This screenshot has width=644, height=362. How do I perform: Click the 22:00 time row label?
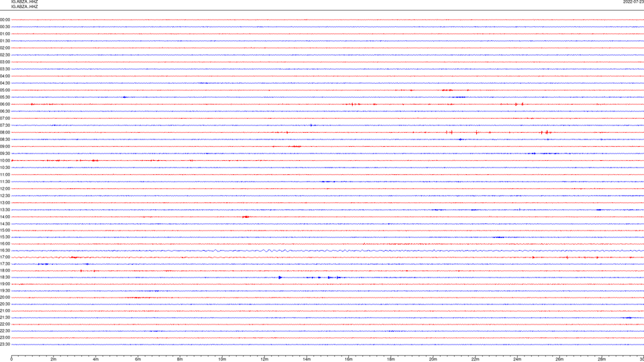pyautogui.click(x=5, y=324)
